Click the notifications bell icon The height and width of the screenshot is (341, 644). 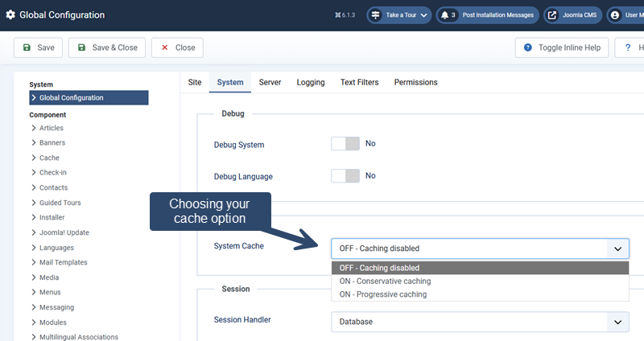444,15
